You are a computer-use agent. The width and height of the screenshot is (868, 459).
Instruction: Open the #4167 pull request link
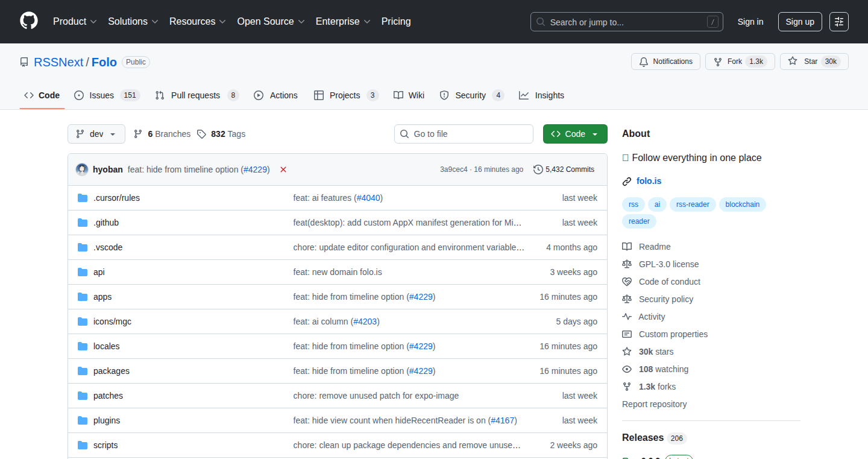(x=503, y=420)
